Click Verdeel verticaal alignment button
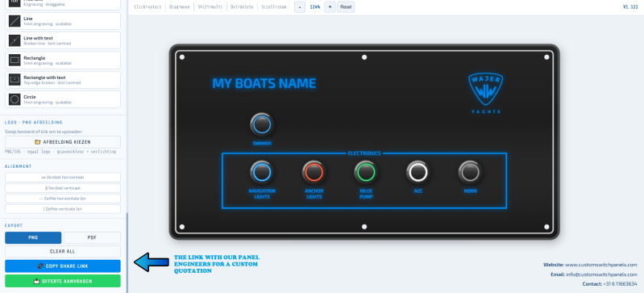 [x=63, y=188]
